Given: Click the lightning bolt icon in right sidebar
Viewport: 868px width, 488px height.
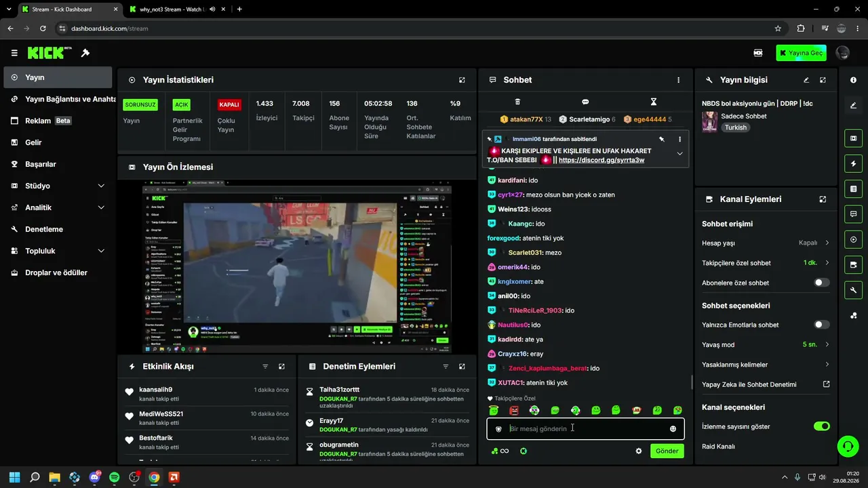Looking at the screenshot, I should click(x=853, y=164).
